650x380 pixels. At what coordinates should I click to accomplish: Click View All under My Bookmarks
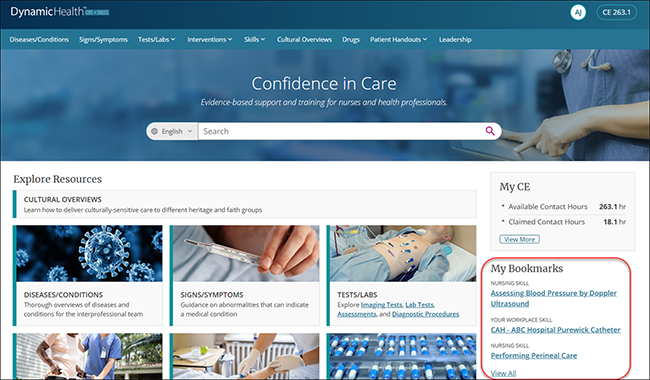pyautogui.click(x=503, y=373)
